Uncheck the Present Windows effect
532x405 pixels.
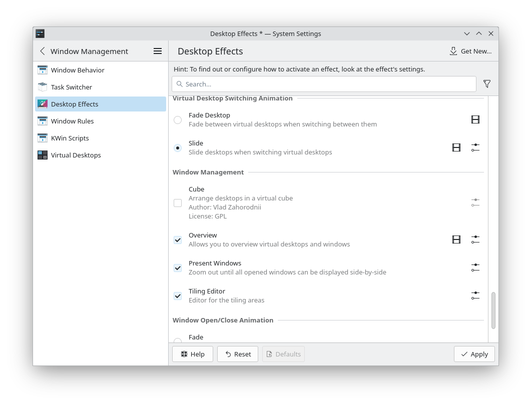click(x=178, y=268)
